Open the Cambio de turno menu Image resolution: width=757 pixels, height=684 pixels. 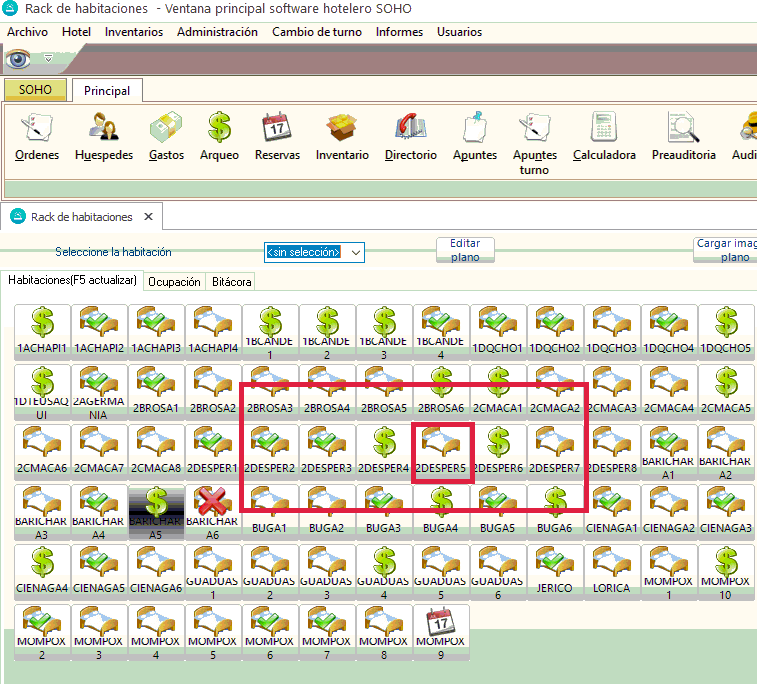316,32
